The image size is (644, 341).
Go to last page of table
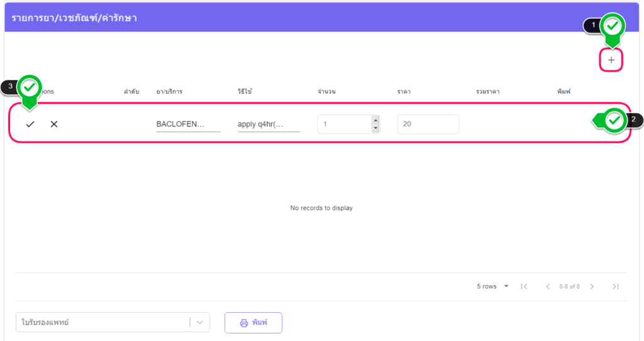(x=615, y=287)
